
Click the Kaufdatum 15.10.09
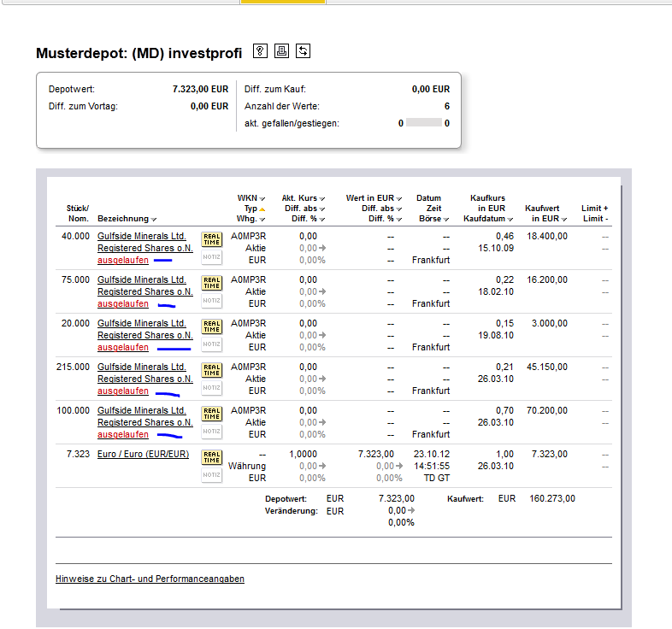[x=496, y=248]
